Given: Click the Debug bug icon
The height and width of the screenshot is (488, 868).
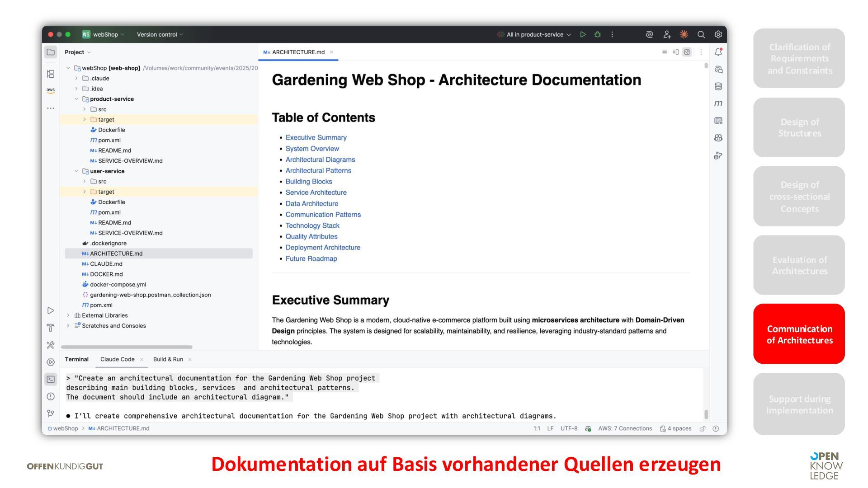Looking at the screenshot, I should 597,34.
